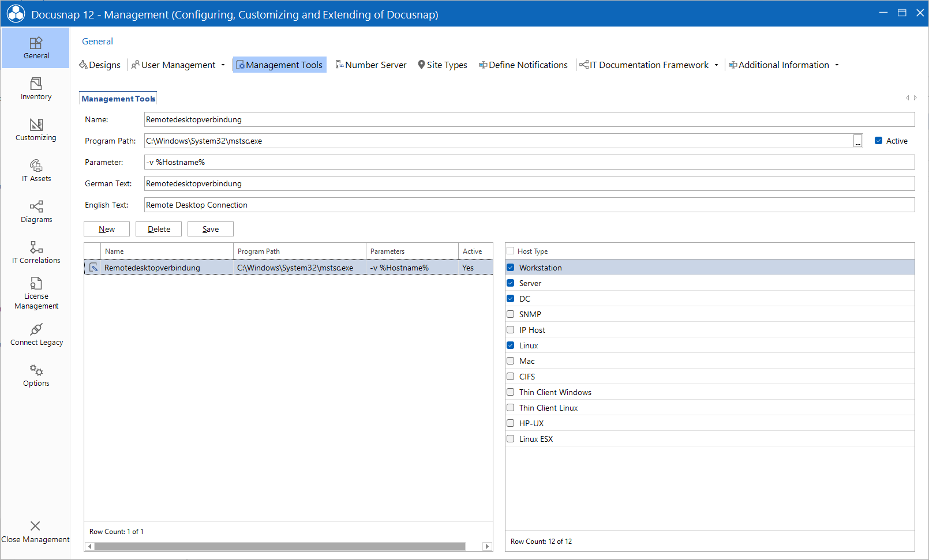Check the IP Host host type
Screen dimensions: 929x560
(x=510, y=330)
